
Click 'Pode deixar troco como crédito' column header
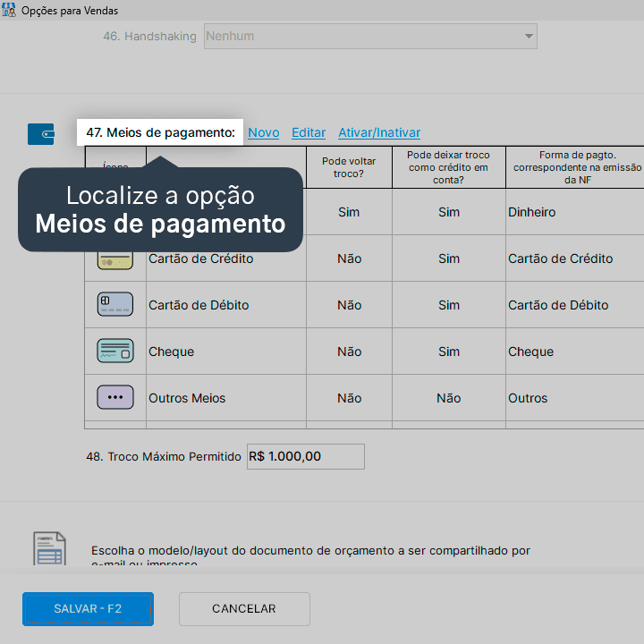pos(448,167)
